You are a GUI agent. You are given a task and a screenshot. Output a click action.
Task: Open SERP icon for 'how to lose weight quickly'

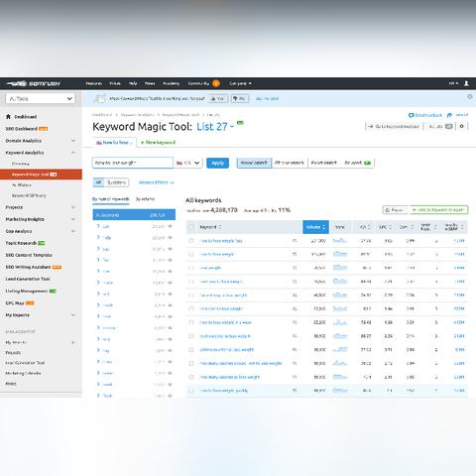tap(295, 391)
